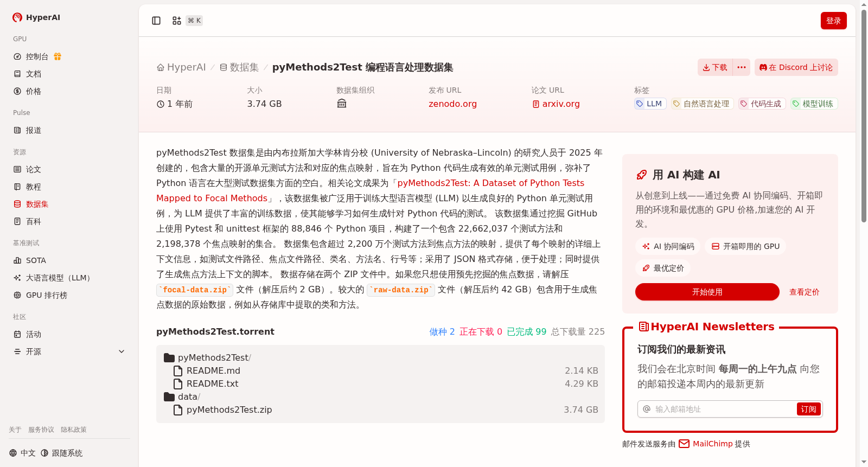Click the 下载 download button
The image size is (868, 467).
[x=715, y=67]
